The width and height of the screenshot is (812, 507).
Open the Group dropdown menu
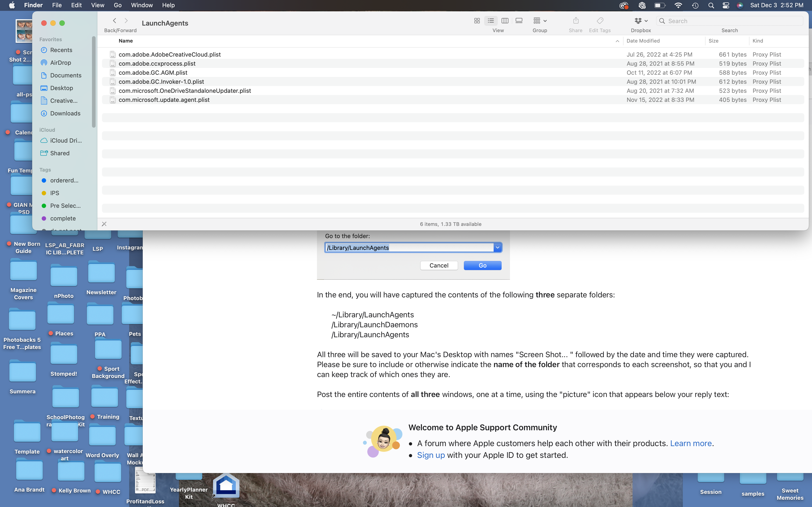tap(539, 21)
